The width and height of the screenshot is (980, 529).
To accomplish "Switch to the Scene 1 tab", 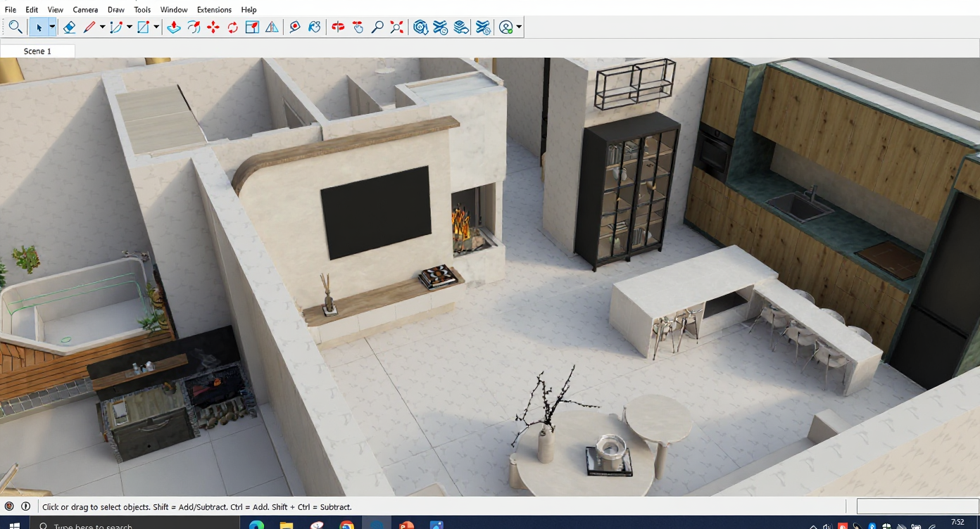I will pos(37,51).
